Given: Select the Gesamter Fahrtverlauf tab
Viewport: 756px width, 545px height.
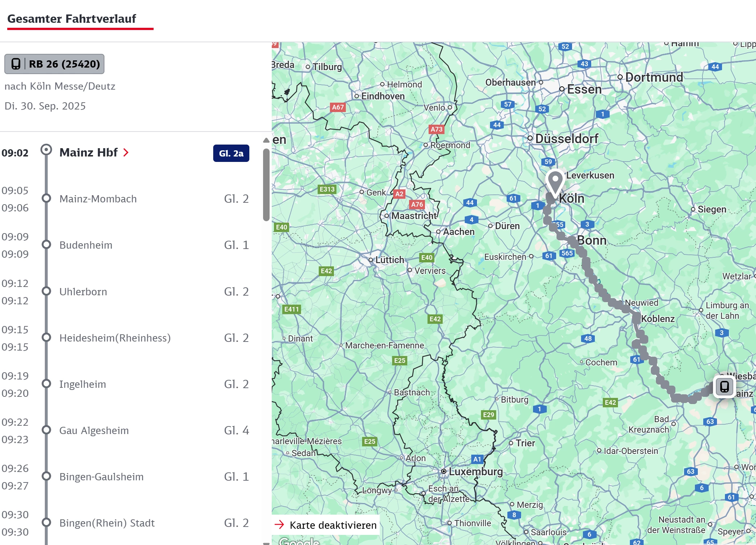Looking at the screenshot, I should coord(72,19).
